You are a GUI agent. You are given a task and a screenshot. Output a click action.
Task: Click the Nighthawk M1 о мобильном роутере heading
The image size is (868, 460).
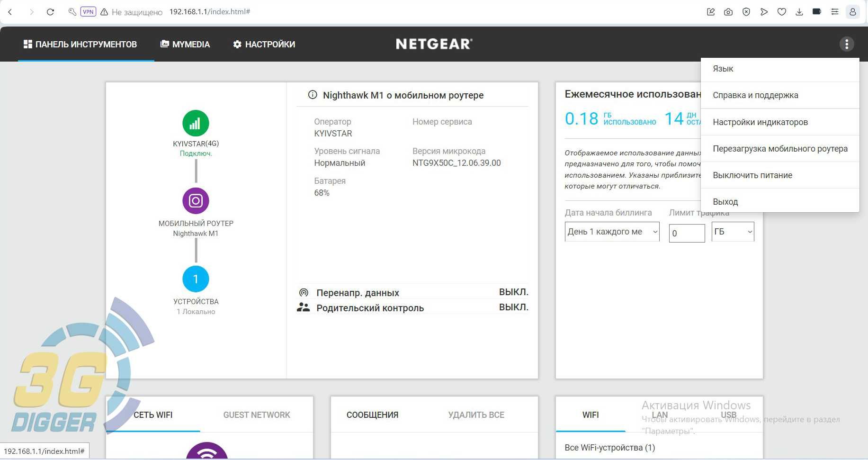403,95
